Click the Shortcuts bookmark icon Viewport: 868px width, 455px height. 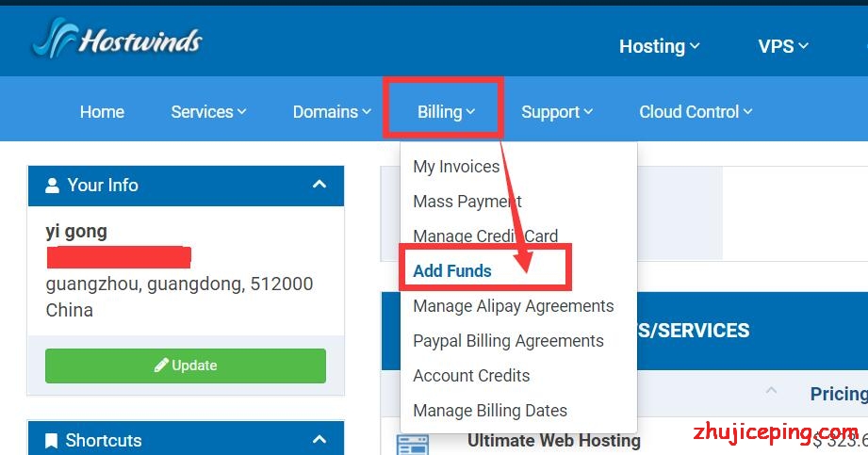(x=51, y=441)
